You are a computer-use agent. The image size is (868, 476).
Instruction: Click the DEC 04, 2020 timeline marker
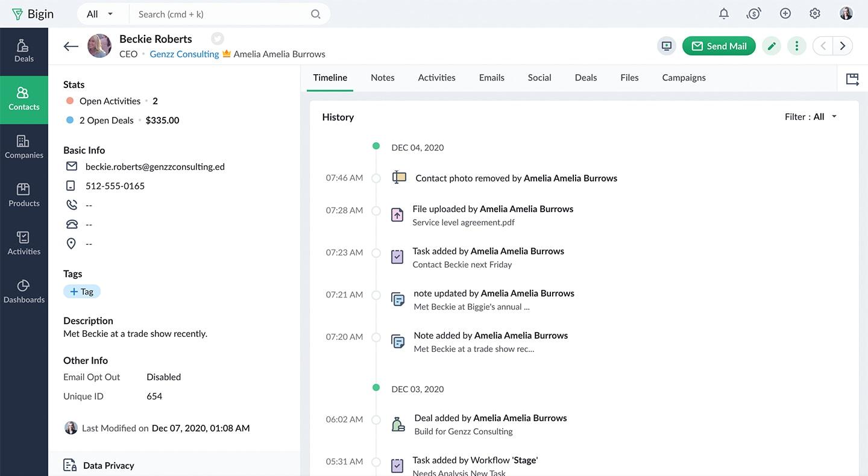[376, 146]
